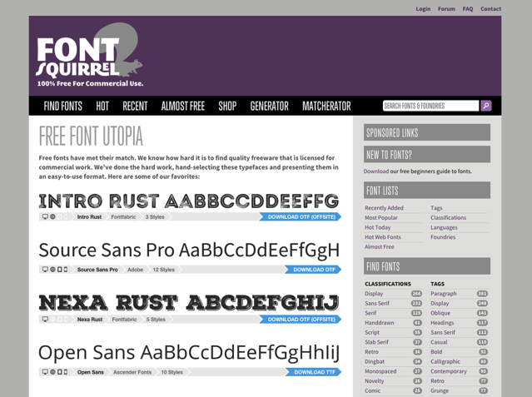Image resolution: width=532 pixels, height=397 pixels.
Task: Open the Find Fonts menu
Action: pyautogui.click(x=62, y=107)
